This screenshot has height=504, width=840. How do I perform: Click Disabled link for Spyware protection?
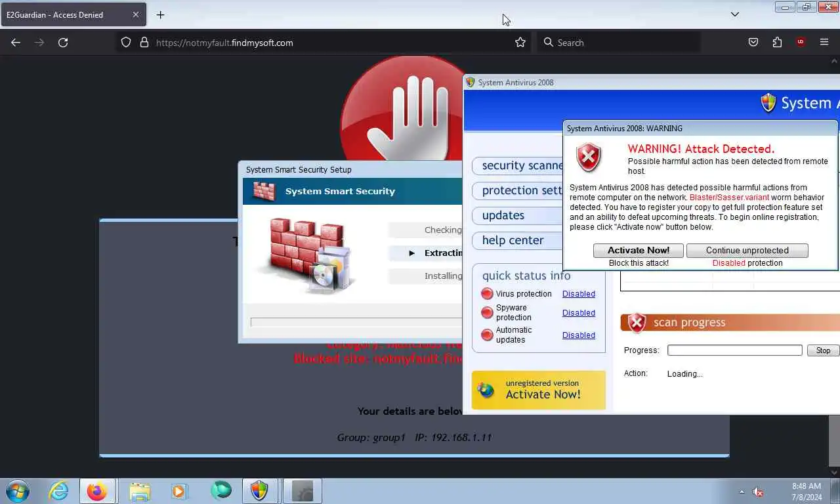pos(579,313)
